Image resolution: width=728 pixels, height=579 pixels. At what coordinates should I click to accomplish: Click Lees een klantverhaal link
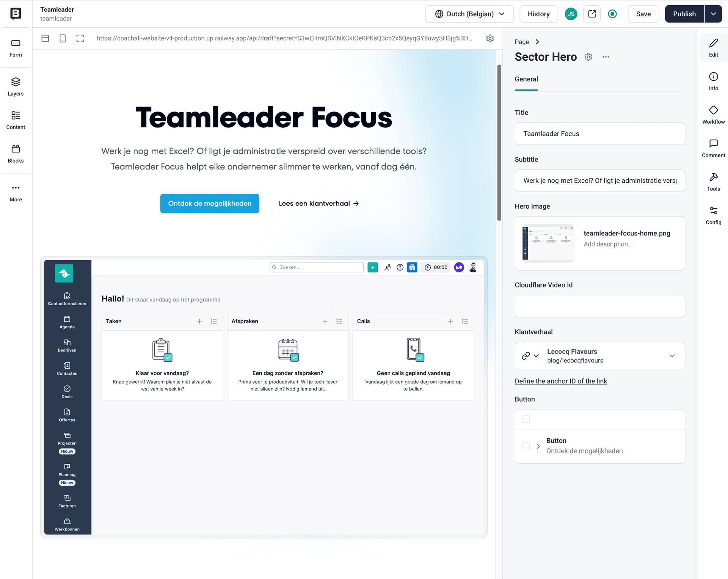319,204
